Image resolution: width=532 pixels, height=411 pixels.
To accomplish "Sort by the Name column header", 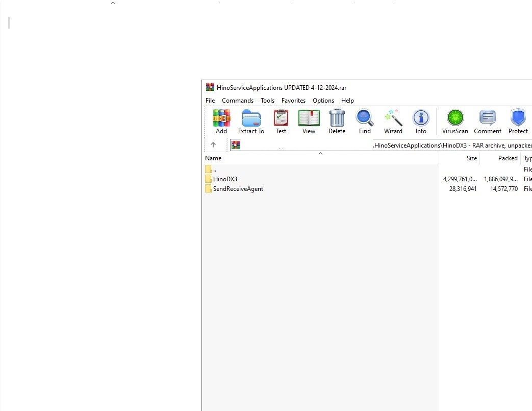I will 320,158.
